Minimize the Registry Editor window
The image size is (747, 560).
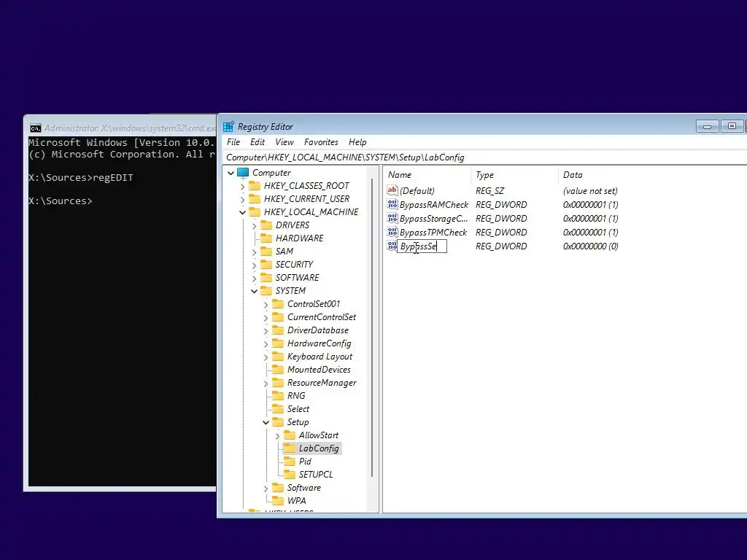[x=707, y=126]
